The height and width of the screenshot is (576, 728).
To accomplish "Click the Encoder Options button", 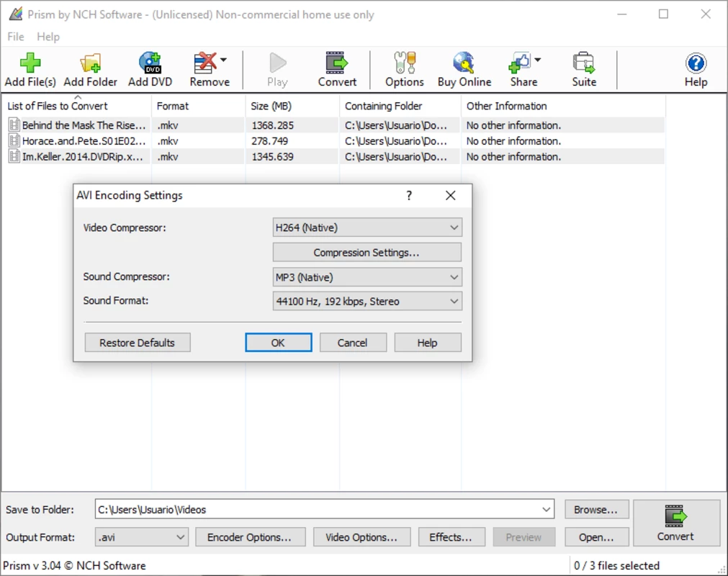I will tap(250, 537).
